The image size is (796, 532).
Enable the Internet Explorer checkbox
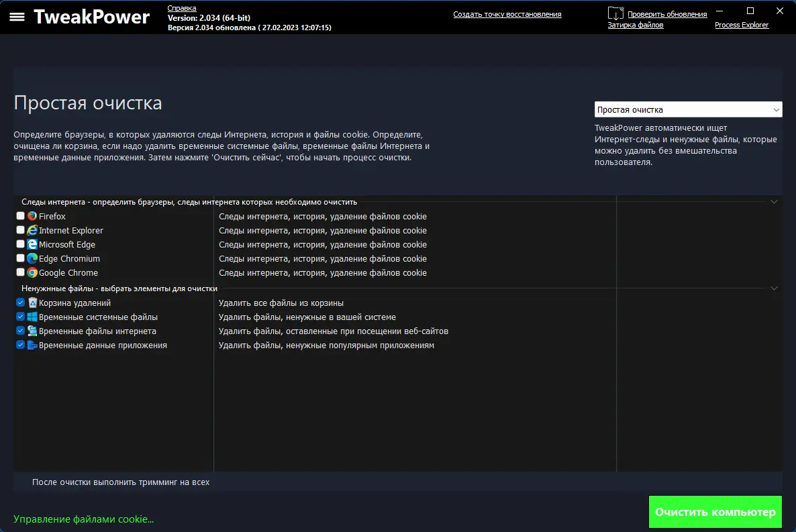[x=20, y=230]
